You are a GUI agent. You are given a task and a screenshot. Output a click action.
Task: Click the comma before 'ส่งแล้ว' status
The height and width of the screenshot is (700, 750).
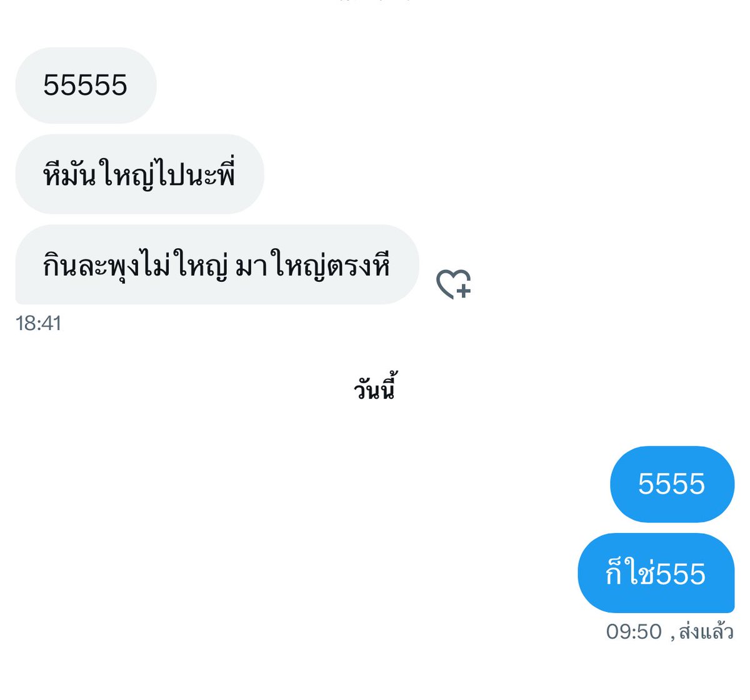tap(672, 637)
